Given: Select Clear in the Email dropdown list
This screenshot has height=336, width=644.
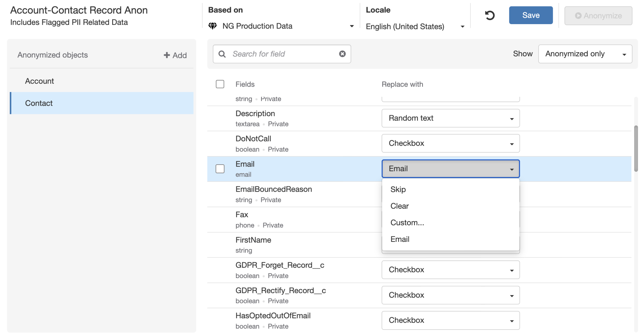Looking at the screenshot, I should 399,206.
